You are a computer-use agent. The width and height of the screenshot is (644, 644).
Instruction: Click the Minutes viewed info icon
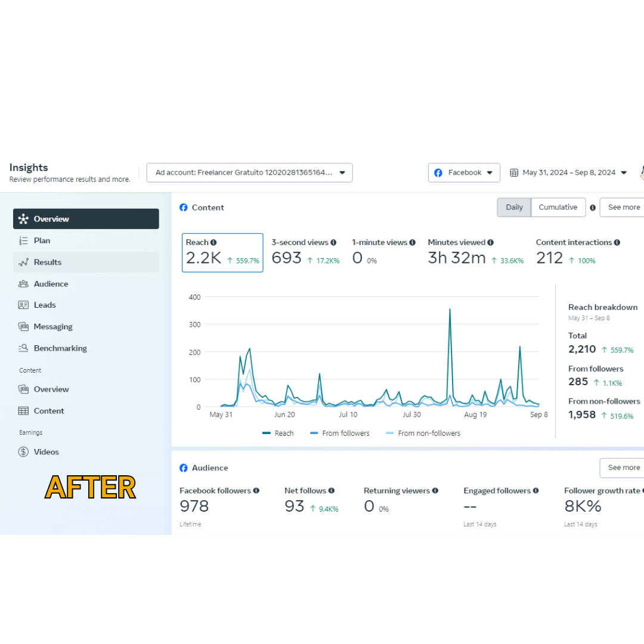coord(490,243)
